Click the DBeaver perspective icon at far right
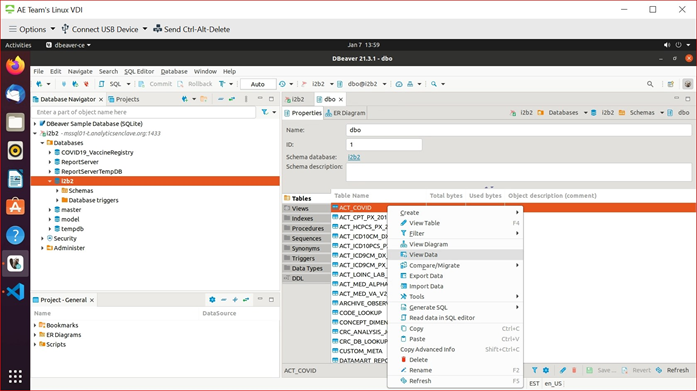The image size is (697, 391). click(x=688, y=84)
